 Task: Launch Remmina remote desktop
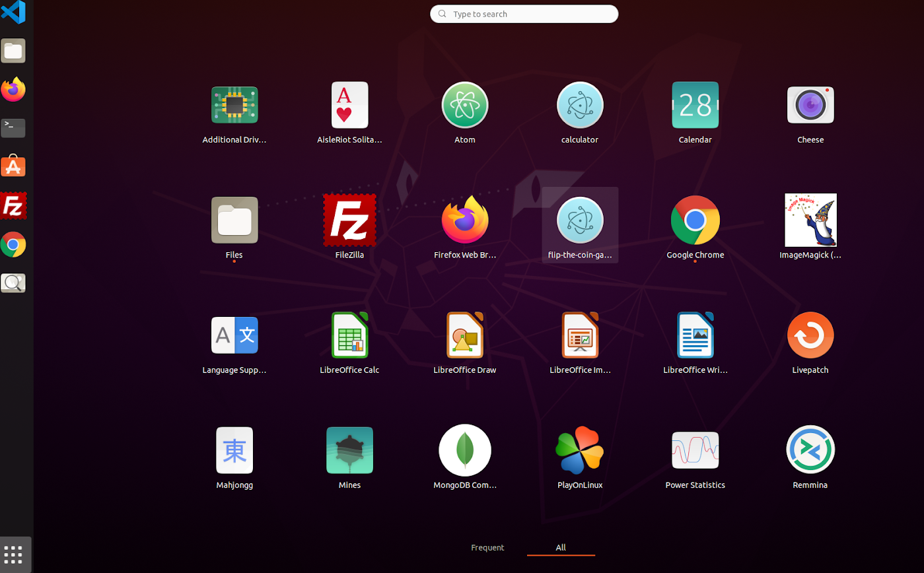point(810,450)
